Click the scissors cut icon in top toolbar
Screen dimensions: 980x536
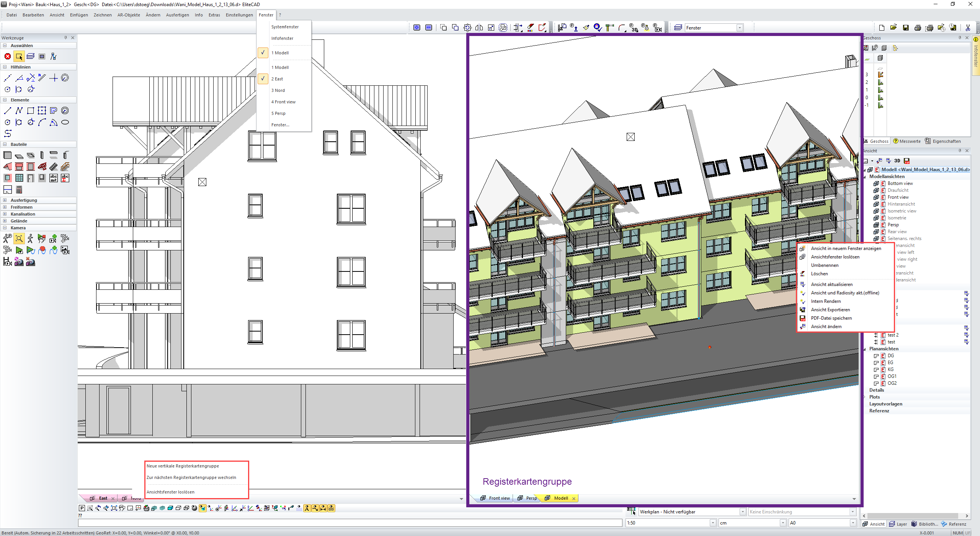968,28
